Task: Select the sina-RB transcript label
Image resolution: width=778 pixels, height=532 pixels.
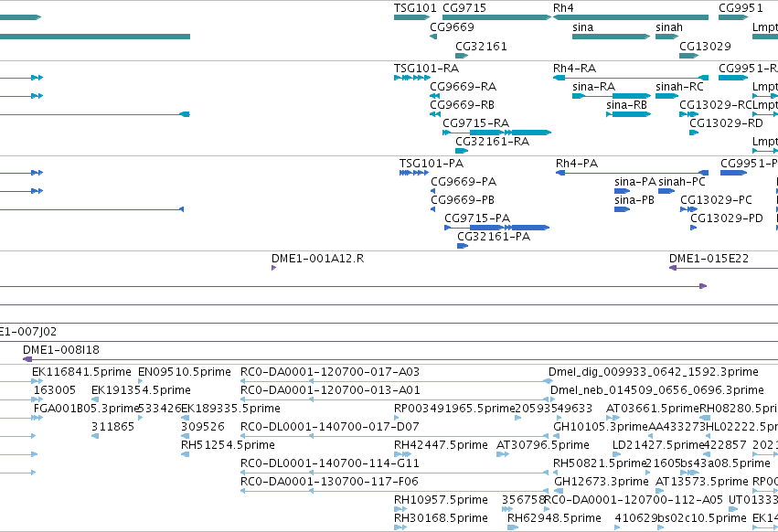Action: 626,105
